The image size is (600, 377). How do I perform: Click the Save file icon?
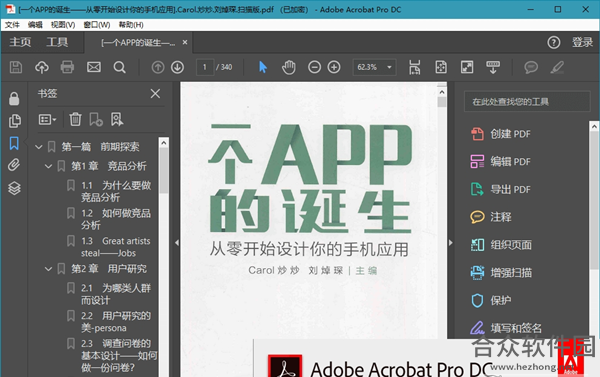[x=16, y=67]
